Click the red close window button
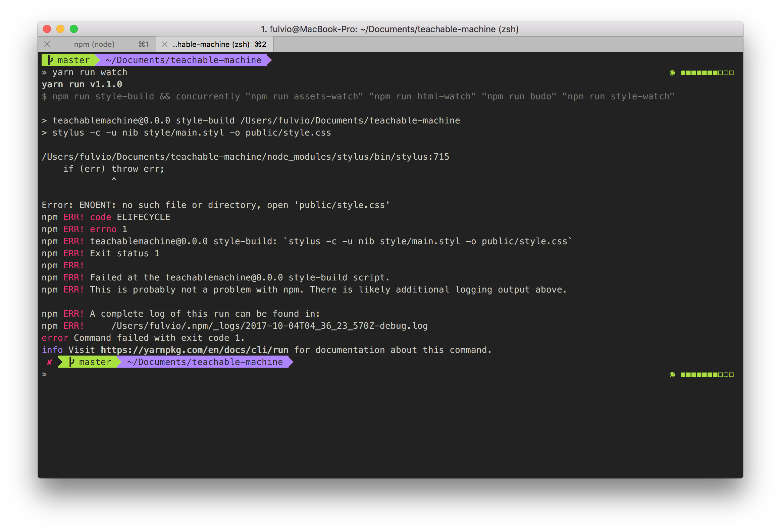This screenshot has width=781, height=532. [x=47, y=29]
